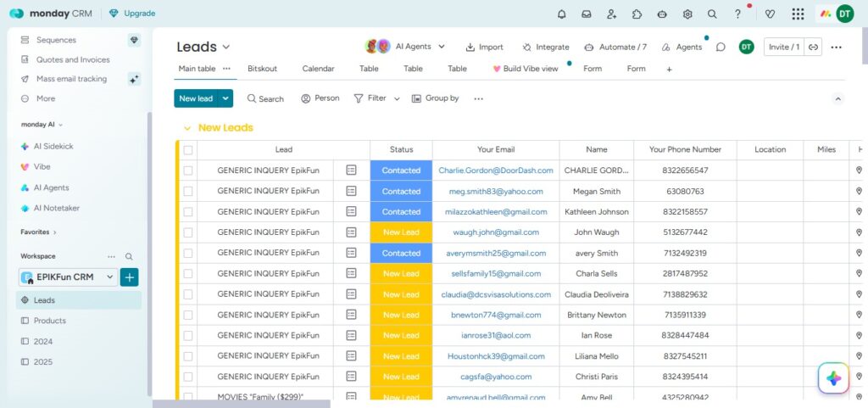Tick checkbox for Megan Smith lead
Screen dimensions: 868x408
(x=188, y=191)
